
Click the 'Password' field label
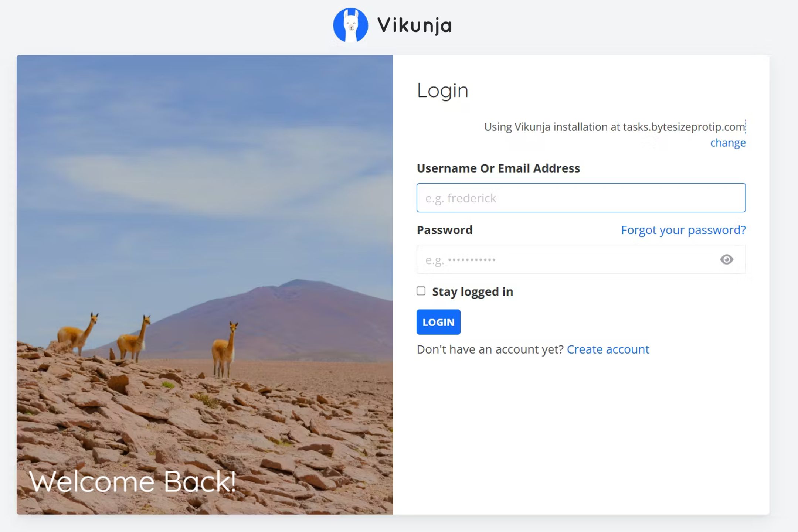pyautogui.click(x=445, y=230)
